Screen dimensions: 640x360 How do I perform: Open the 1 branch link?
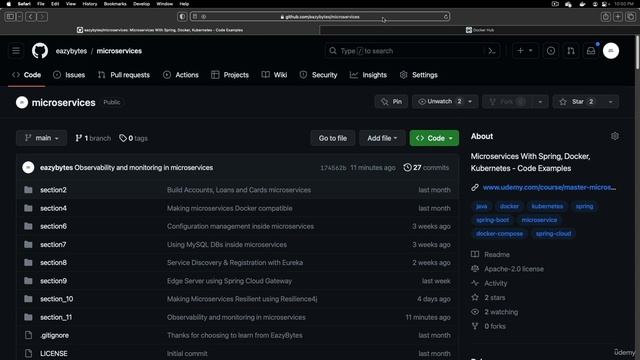[93, 138]
